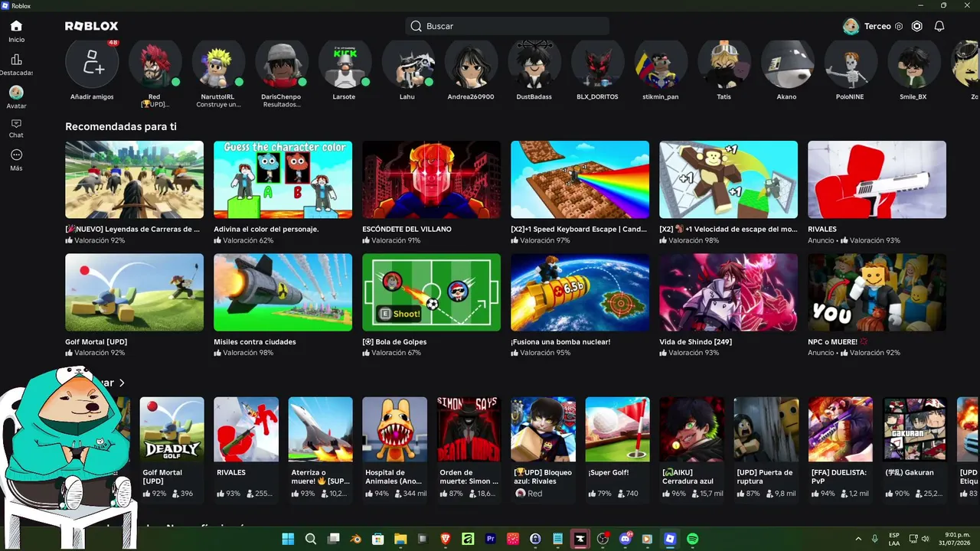Click the Añadir amigos button
This screenshot has width=980, height=551.
(92, 63)
